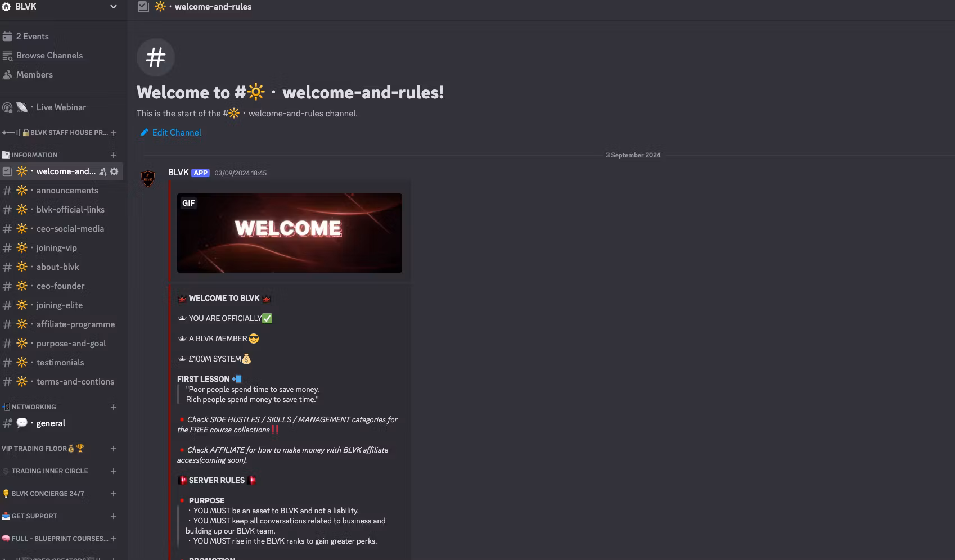Collapse the INFORMATION category
955x560 pixels.
pyautogui.click(x=34, y=155)
